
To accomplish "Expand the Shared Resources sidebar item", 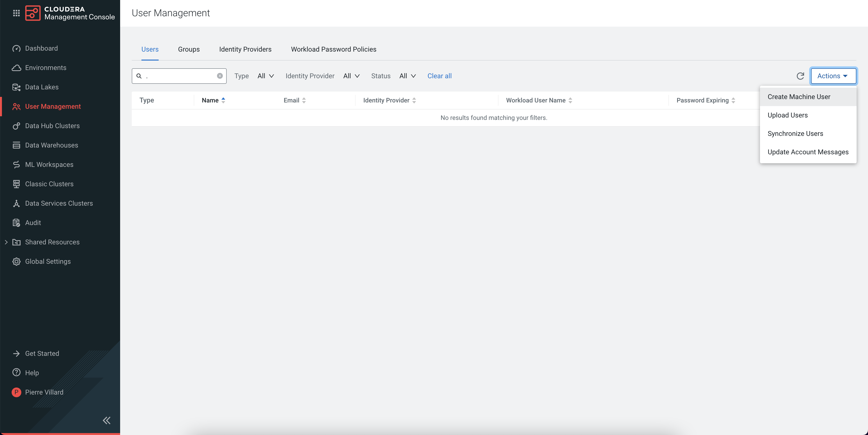I will coord(6,242).
